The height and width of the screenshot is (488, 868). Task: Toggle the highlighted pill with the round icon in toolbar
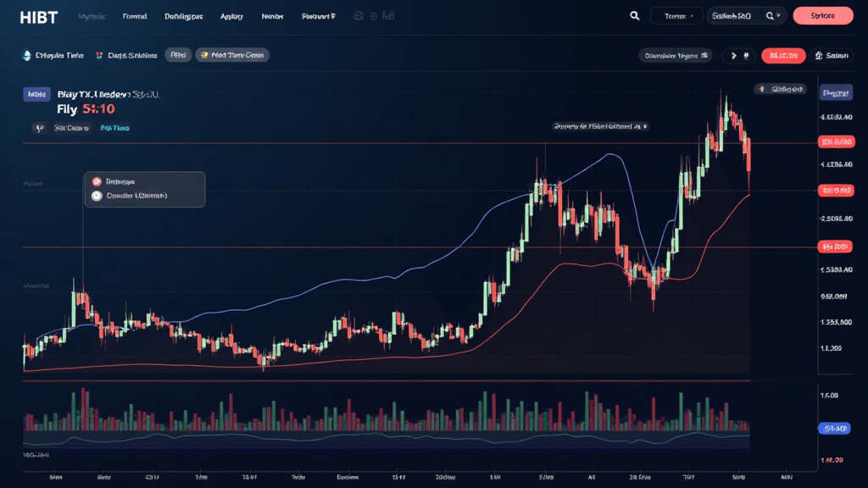(231, 55)
